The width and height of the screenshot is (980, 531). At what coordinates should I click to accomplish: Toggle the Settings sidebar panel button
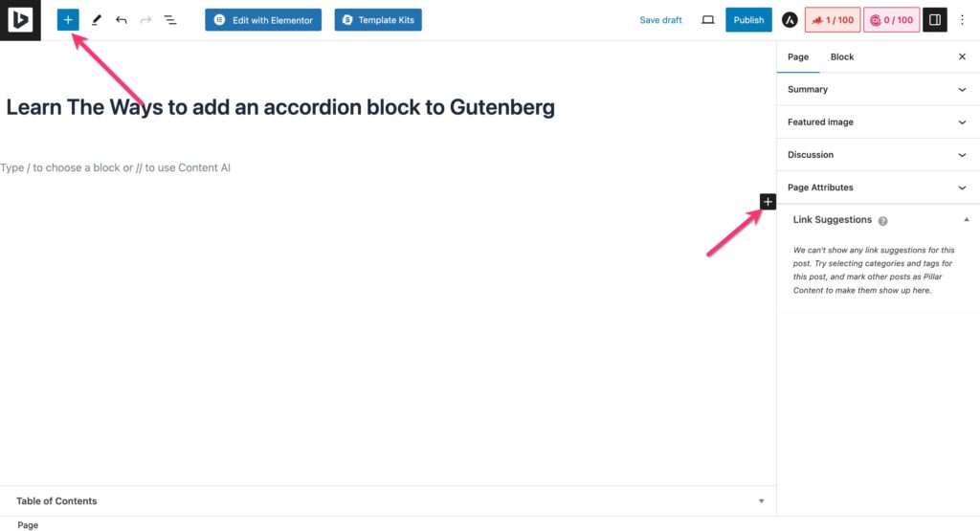point(935,20)
